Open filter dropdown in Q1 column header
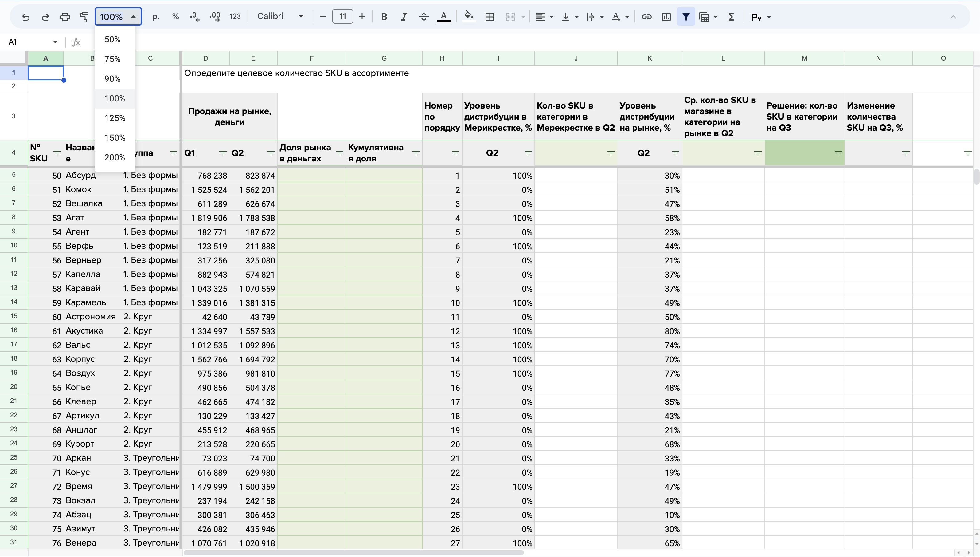 tap(223, 153)
